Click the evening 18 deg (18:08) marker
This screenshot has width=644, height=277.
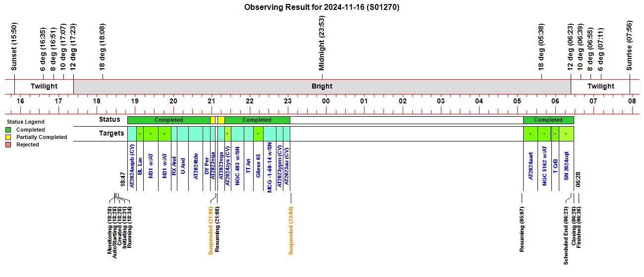point(103,47)
